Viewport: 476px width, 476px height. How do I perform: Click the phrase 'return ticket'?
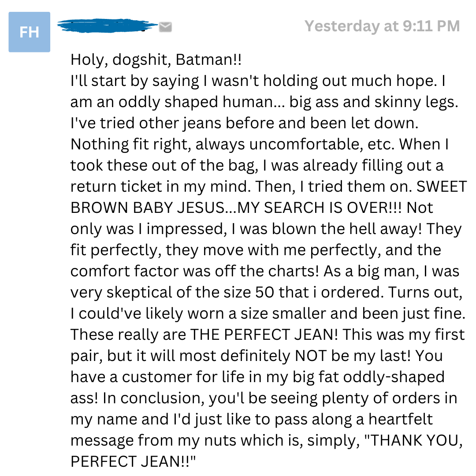click(x=116, y=186)
